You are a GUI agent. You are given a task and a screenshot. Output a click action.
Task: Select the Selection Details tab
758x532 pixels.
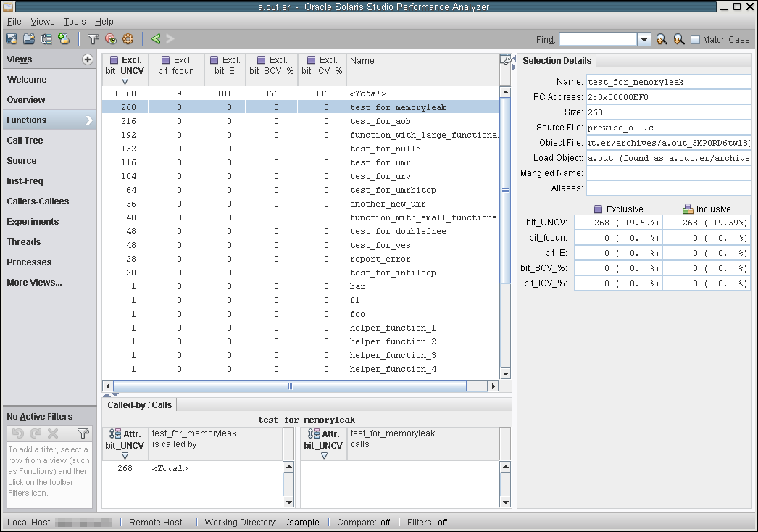coord(557,60)
